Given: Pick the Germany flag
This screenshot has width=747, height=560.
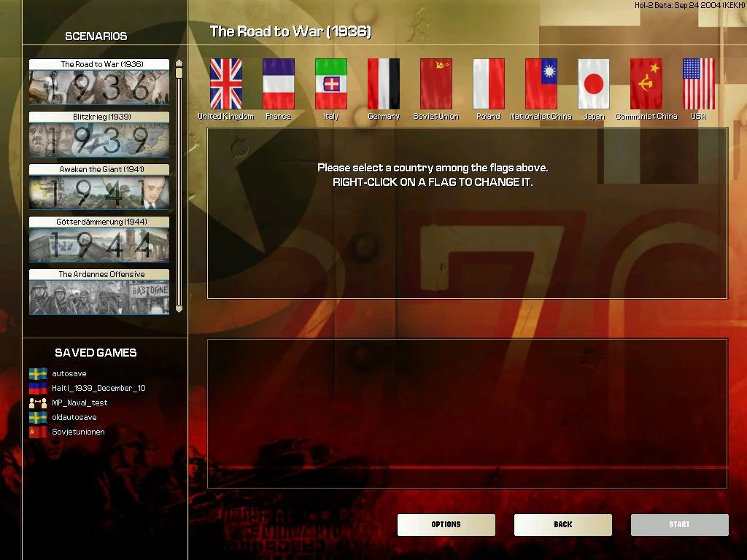Looking at the screenshot, I should tap(383, 84).
